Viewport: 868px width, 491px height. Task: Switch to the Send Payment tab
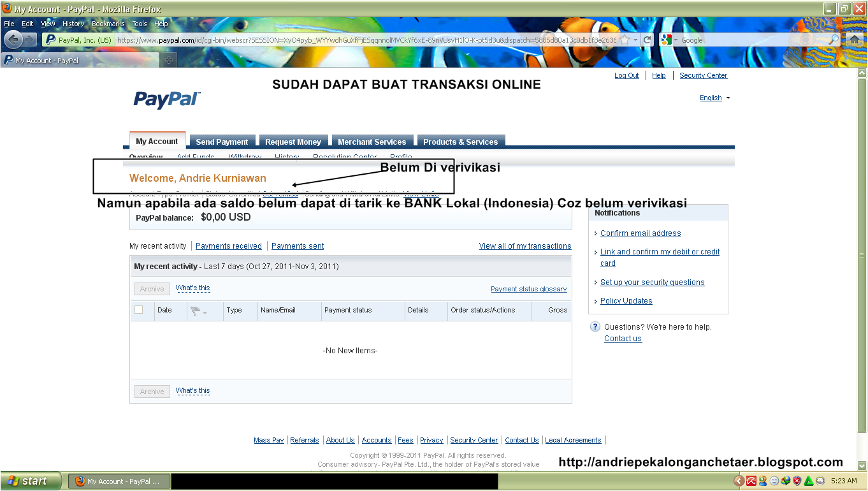click(x=222, y=142)
